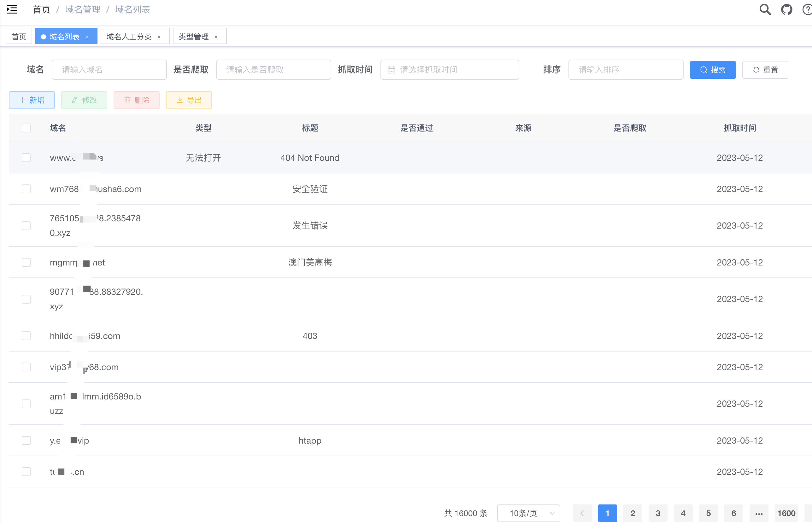Toggle select-all checkbox in table header
Viewport: 812px width, 524px height.
(26, 128)
